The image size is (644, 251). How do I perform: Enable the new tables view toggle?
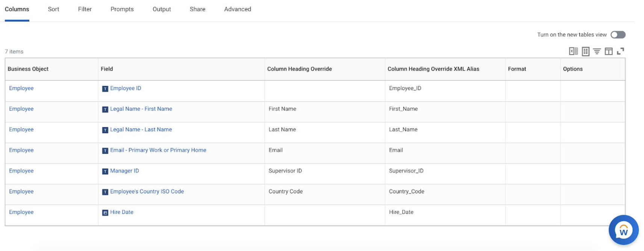coord(618,35)
